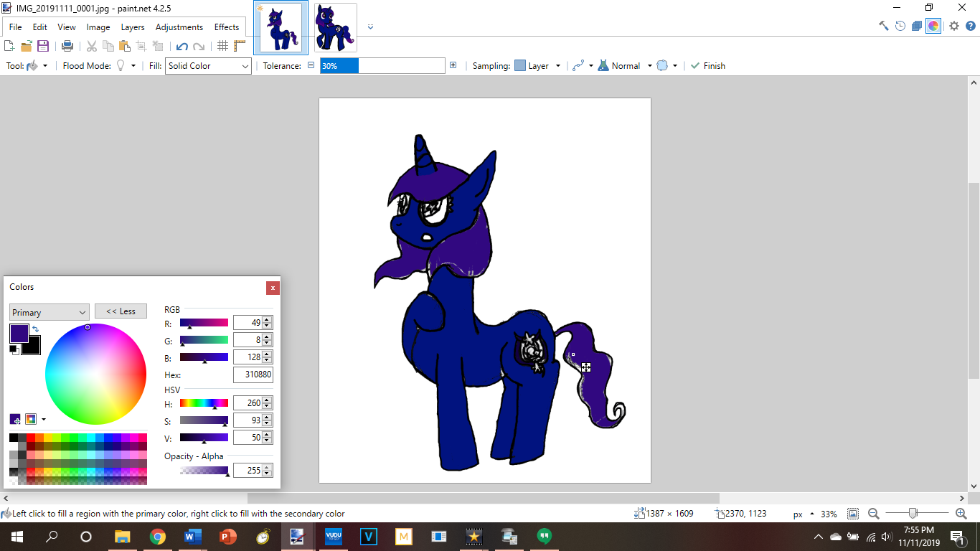
Task: Open the Effects menu
Action: (x=227, y=27)
